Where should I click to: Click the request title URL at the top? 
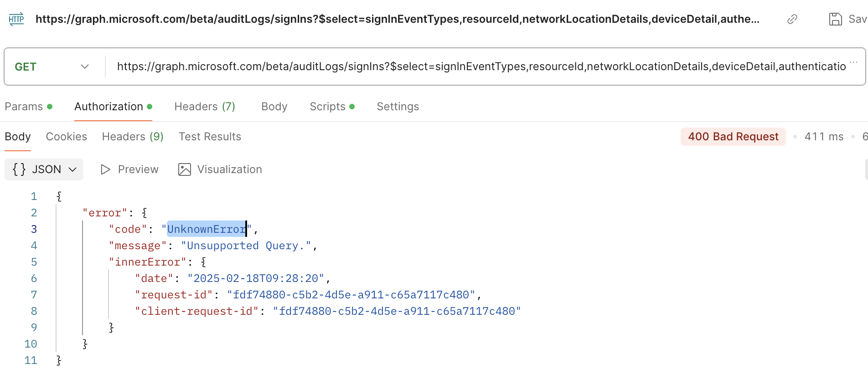click(397, 19)
